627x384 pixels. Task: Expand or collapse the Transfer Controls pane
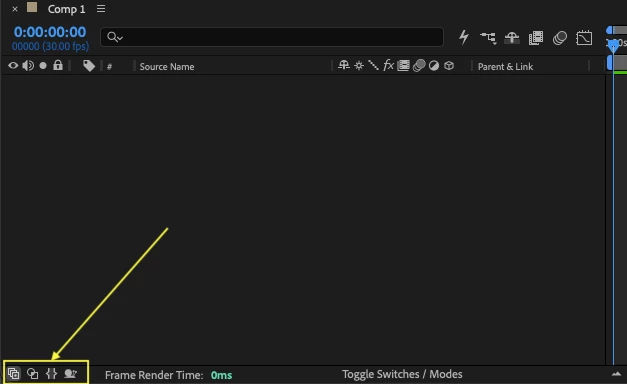tap(32, 374)
